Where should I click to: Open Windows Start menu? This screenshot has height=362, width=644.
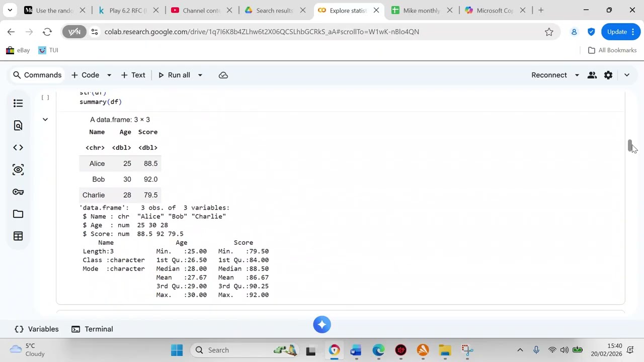[177, 350]
